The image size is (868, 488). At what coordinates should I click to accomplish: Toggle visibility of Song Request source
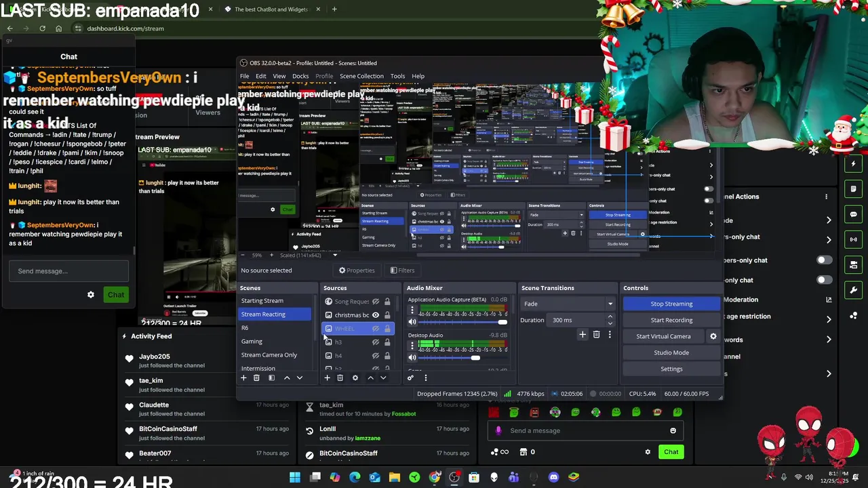pos(375,302)
